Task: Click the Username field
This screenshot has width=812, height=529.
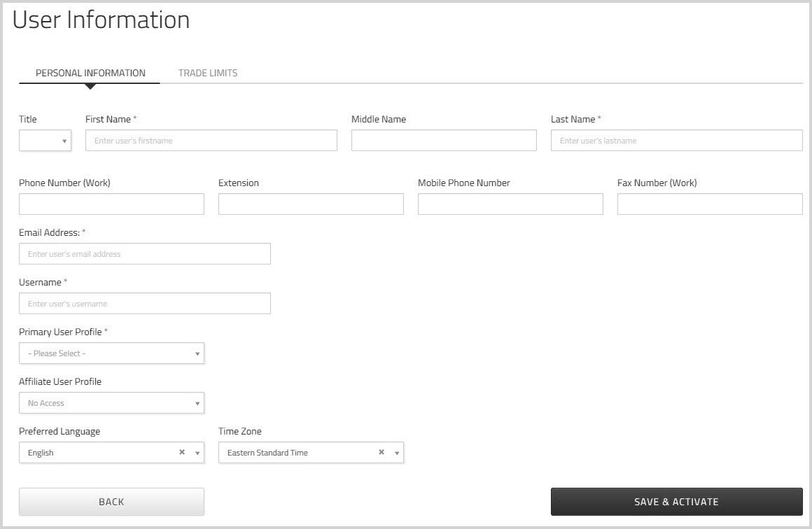Action: pos(145,303)
